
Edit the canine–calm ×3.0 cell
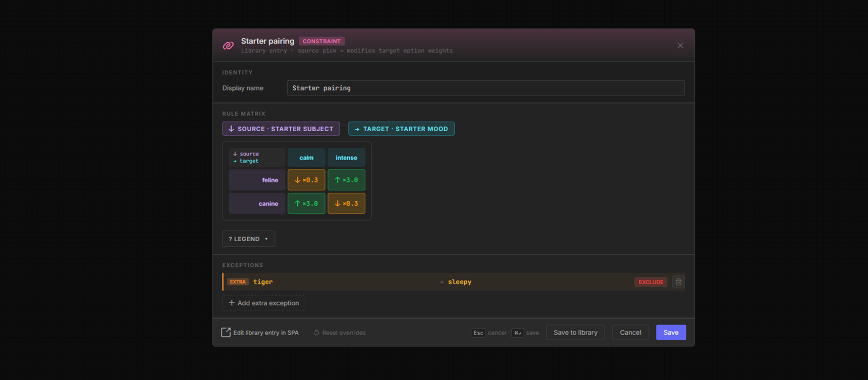click(x=306, y=203)
